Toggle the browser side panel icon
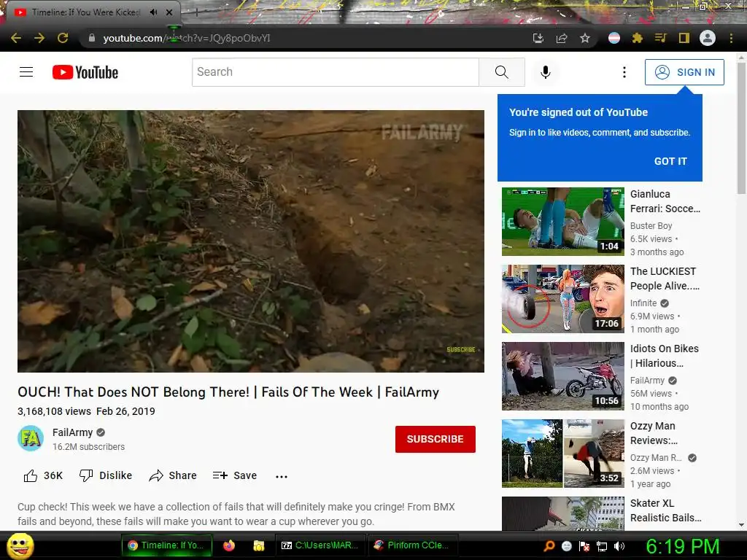 click(x=684, y=38)
